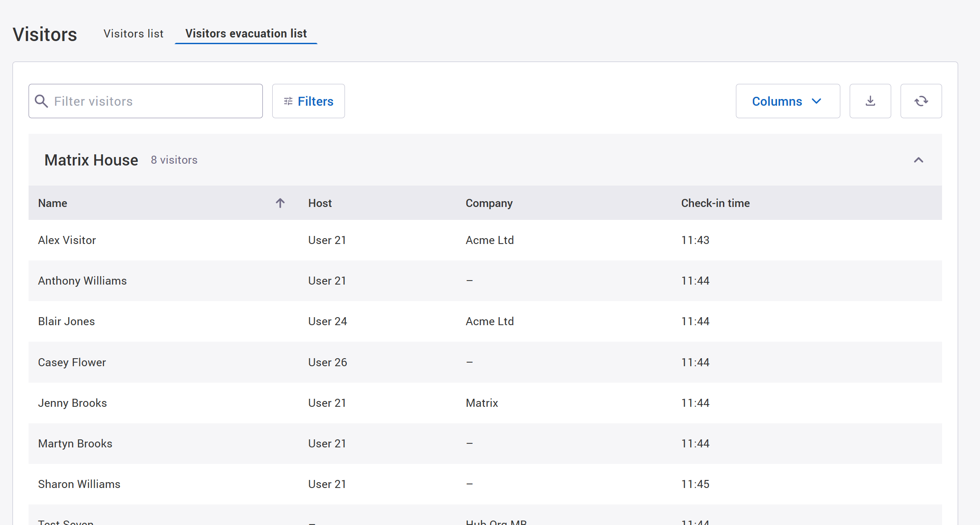Click User 24 host in Blair Jones row
The image size is (980, 525).
tap(328, 322)
